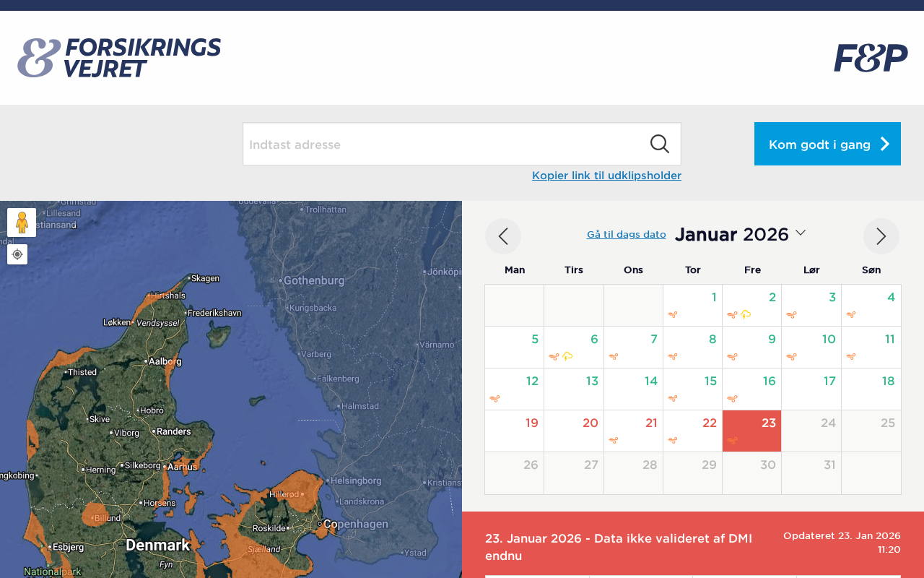Click the map locate-me icon
Image resolution: width=924 pixels, height=578 pixels.
(17, 254)
